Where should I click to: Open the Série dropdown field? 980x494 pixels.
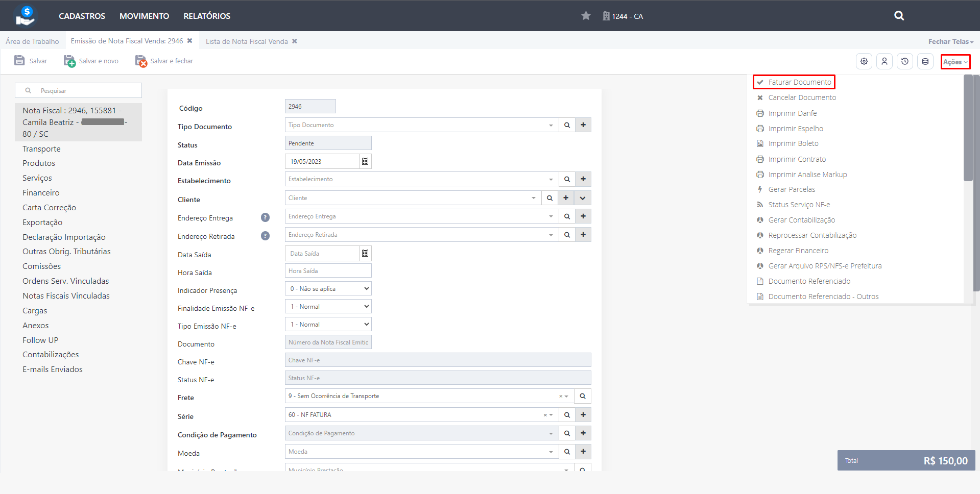tap(422, 415)
